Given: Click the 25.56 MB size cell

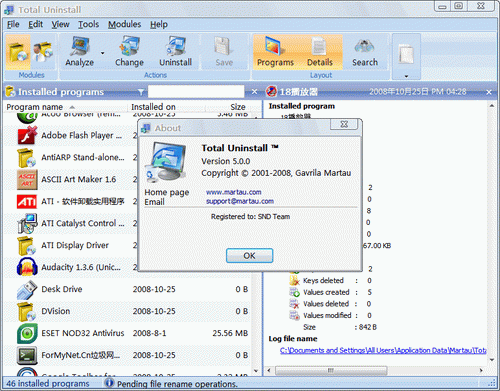Looking at the screenshot, I should pos(230,333).
